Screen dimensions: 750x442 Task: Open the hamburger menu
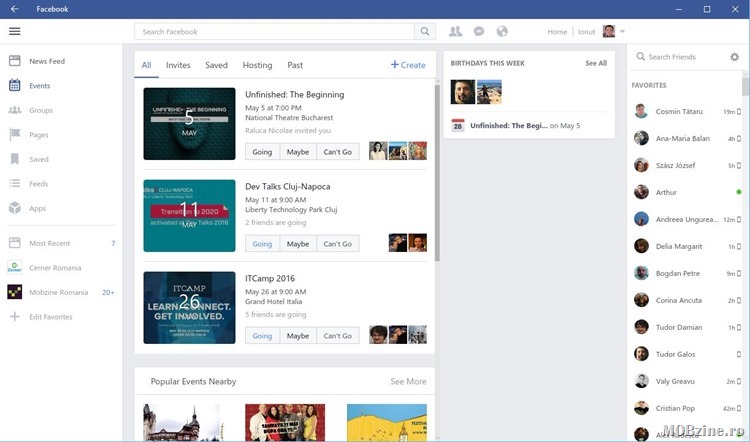pos(15,32)
